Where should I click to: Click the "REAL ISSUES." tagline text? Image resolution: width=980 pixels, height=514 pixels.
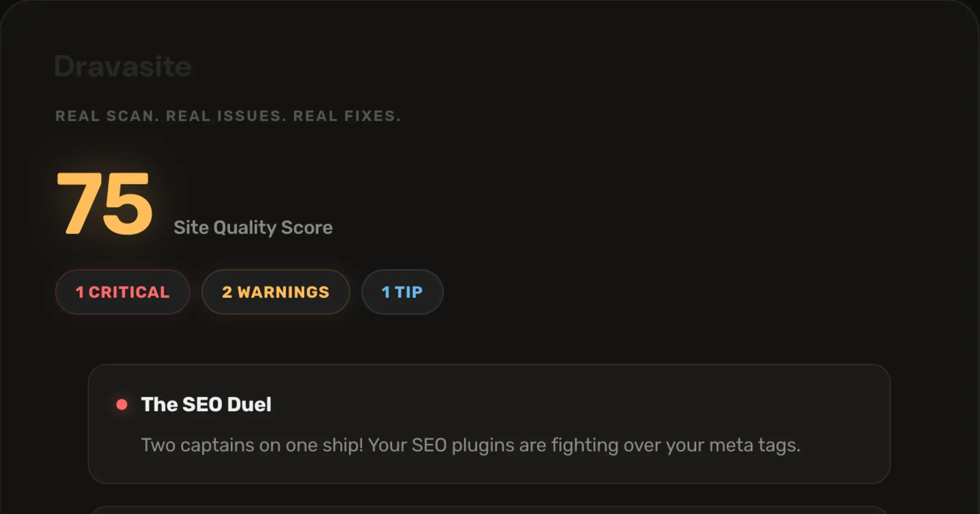coord(226,116)
